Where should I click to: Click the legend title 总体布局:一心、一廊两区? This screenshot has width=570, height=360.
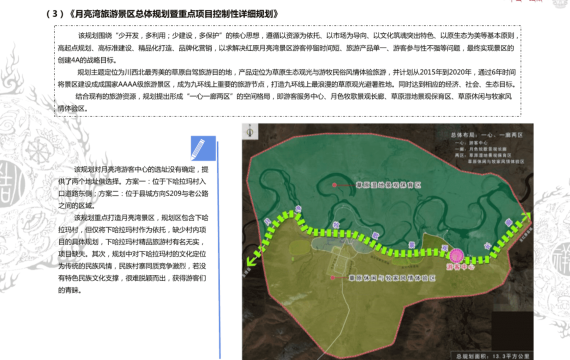pyautogui.click(x=486, y=135)
